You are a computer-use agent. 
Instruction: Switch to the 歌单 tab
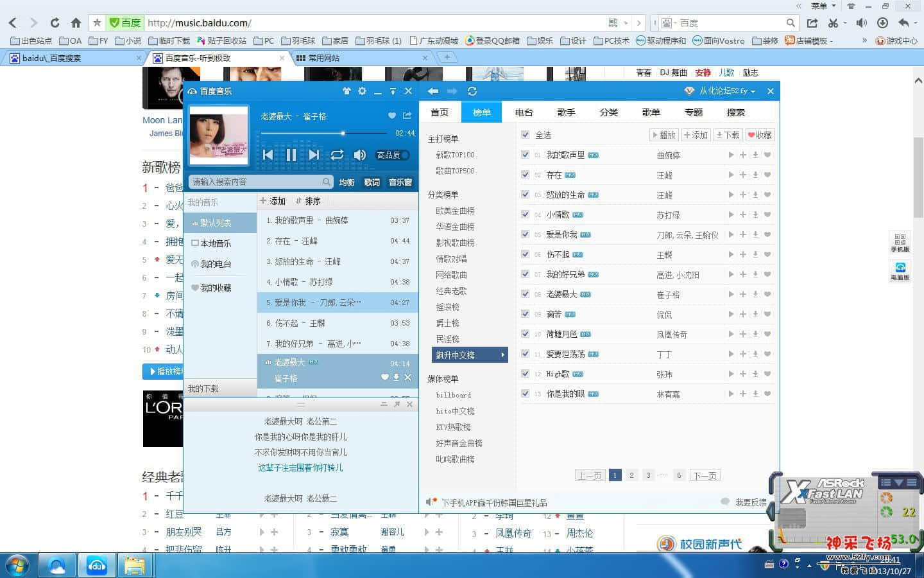tap(651, 112)
